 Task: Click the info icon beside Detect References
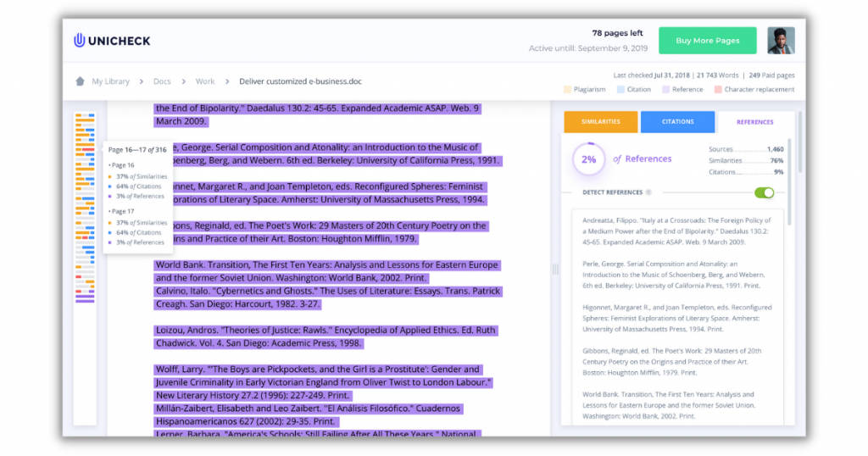648,192
